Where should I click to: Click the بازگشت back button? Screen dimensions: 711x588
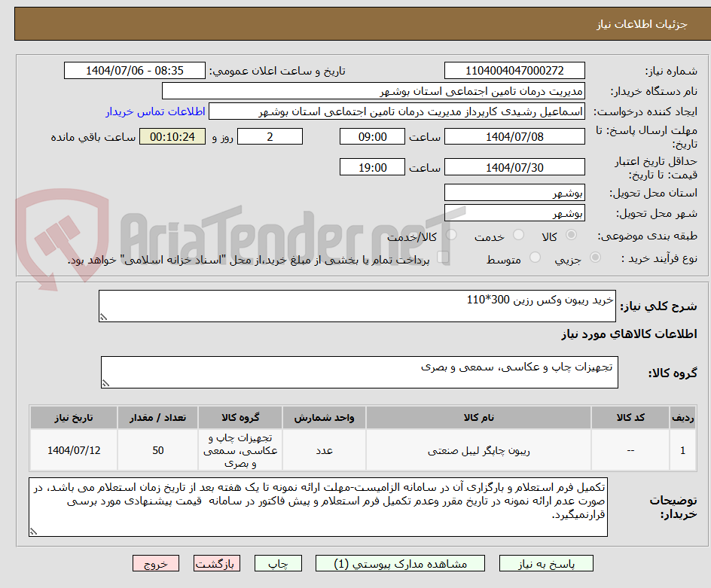217,563
